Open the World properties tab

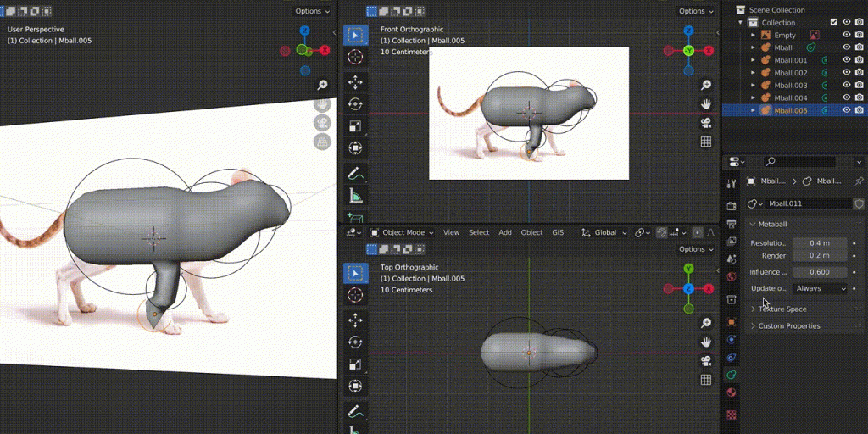[x=732, y=277]
